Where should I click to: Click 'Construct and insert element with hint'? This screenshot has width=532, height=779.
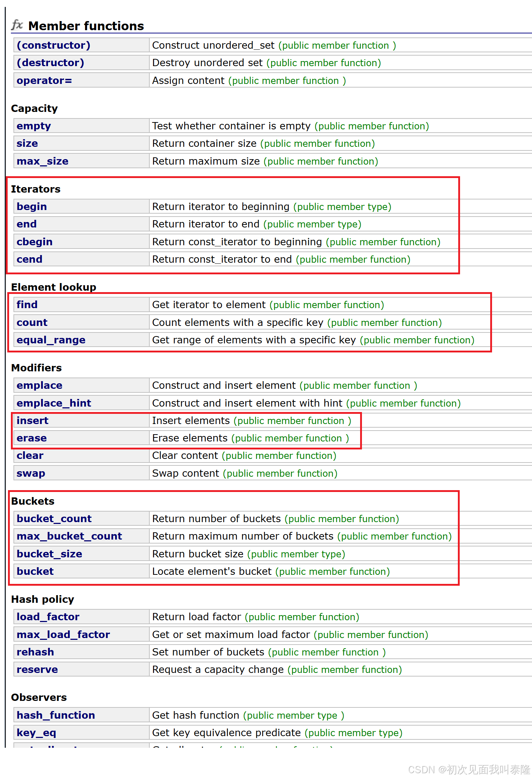tap(247, 403)
